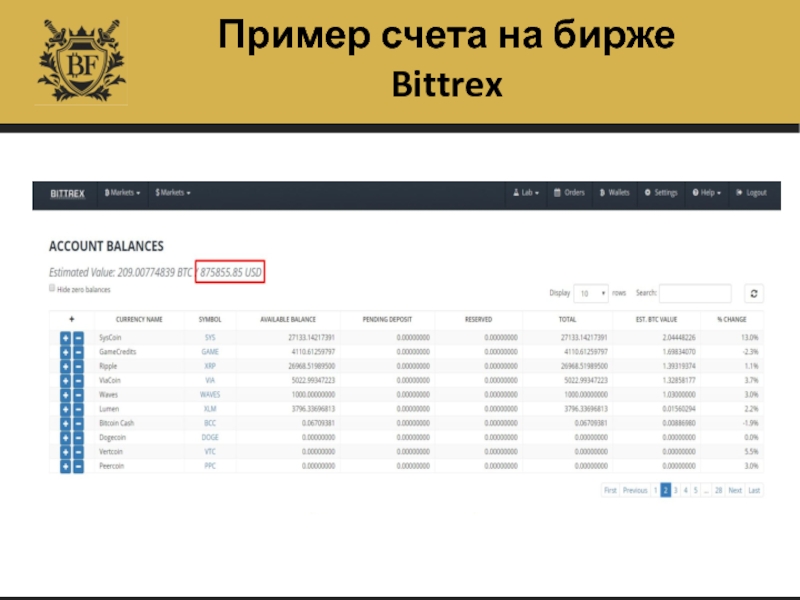Click the plus button in the SysCoin row

tap(65, 338)
